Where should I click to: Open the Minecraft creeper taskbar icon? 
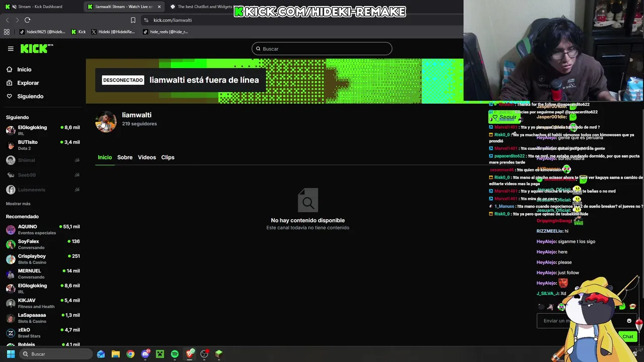pos(160,354)
